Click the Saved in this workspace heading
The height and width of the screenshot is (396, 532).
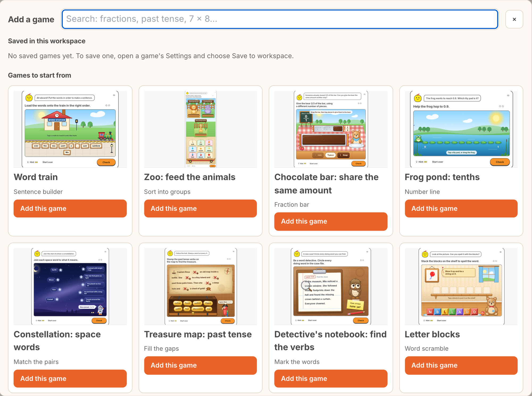point(47,41)
